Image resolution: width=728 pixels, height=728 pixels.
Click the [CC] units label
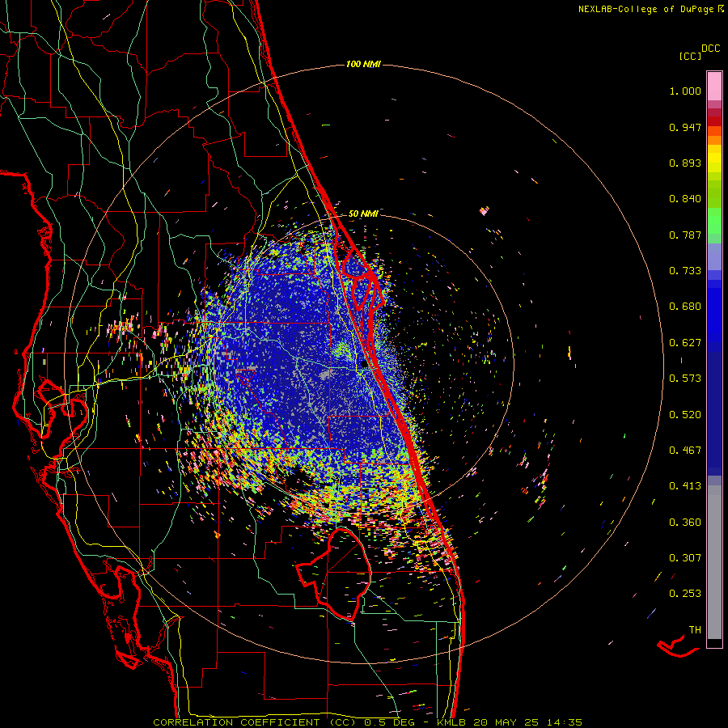[x=690, y=56]
